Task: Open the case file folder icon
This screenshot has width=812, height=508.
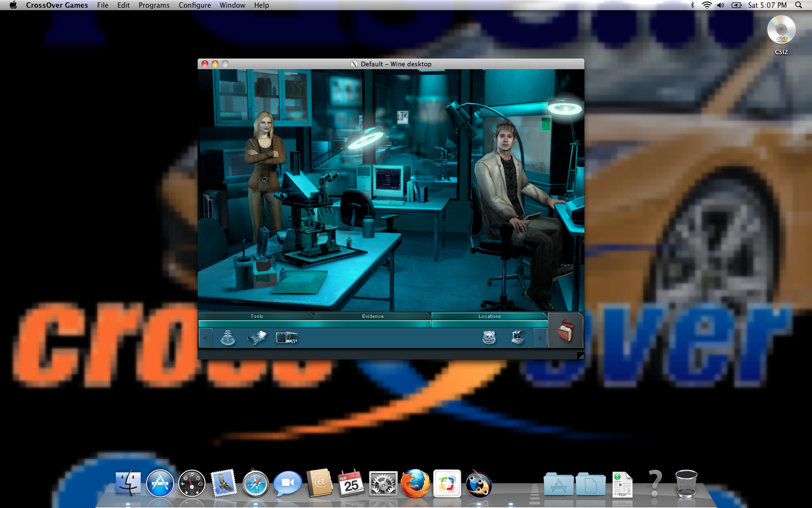Action: (x=565, y=331)
